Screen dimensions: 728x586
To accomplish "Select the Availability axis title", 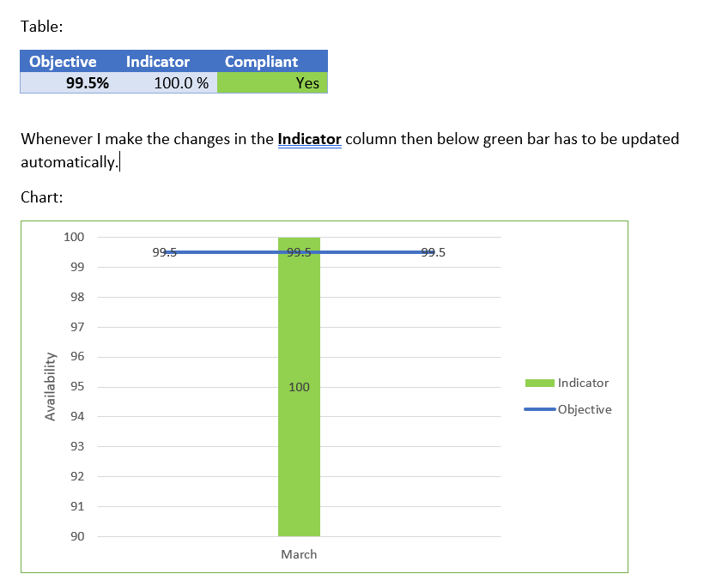I will click(x=50, y=387).
